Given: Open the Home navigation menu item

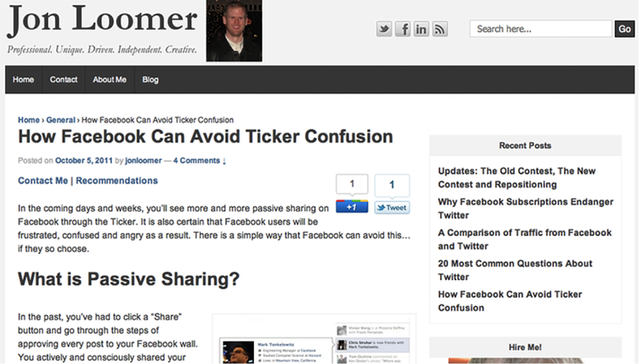Looking at the screenshot, I should tap(24, 80).
